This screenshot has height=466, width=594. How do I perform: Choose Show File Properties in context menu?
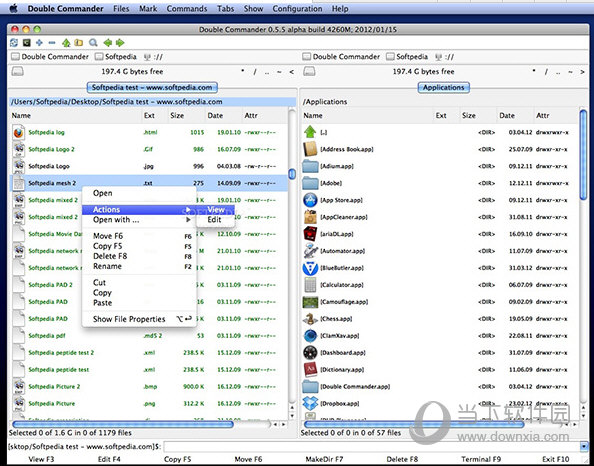click(139, 319)
